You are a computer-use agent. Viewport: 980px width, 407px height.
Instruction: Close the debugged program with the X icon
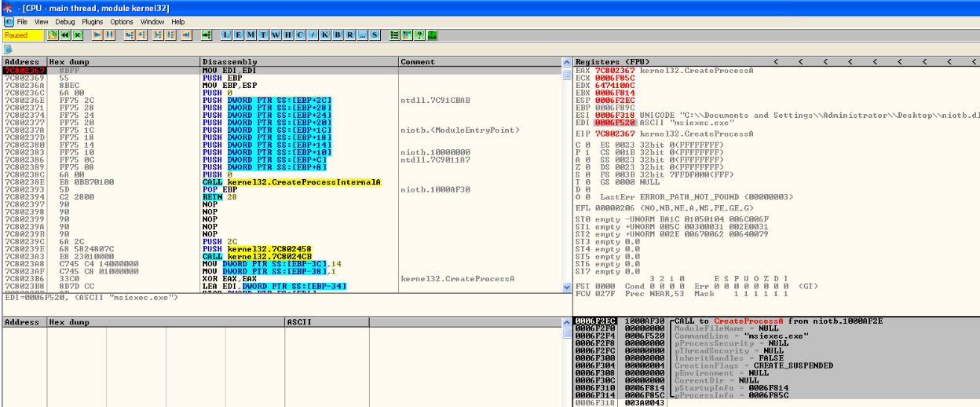pos(78,35)
